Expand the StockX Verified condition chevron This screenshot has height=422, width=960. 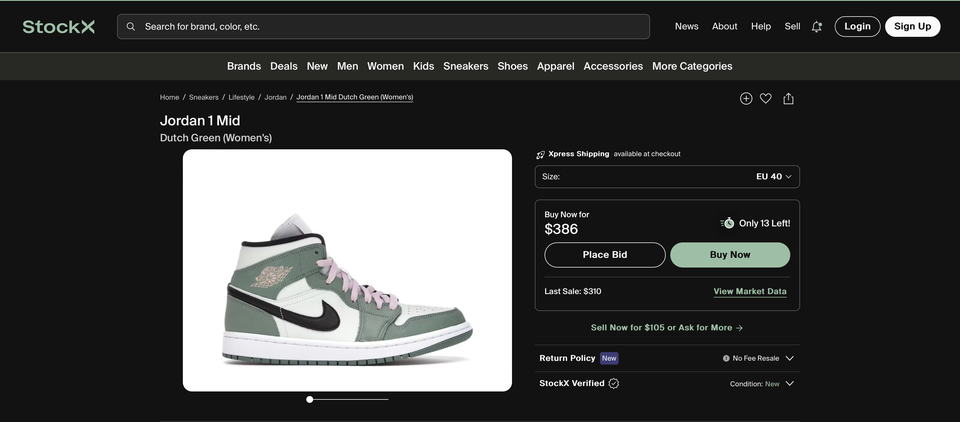tap(790, 384)
